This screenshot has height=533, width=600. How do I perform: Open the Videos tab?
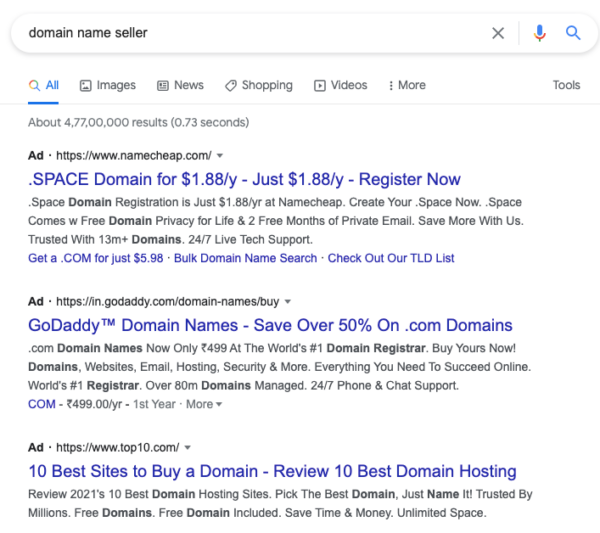(341, 85)
